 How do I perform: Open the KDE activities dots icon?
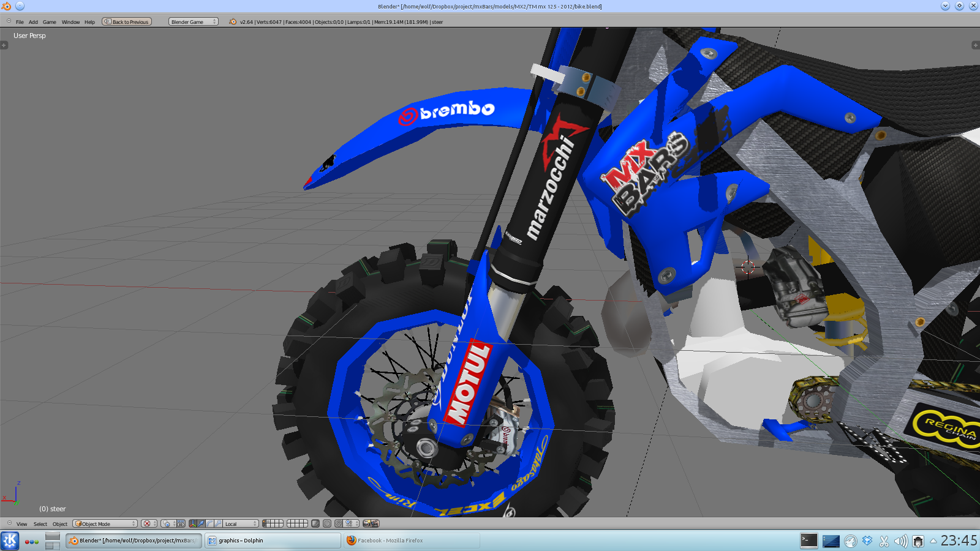[x=32, y=541]
